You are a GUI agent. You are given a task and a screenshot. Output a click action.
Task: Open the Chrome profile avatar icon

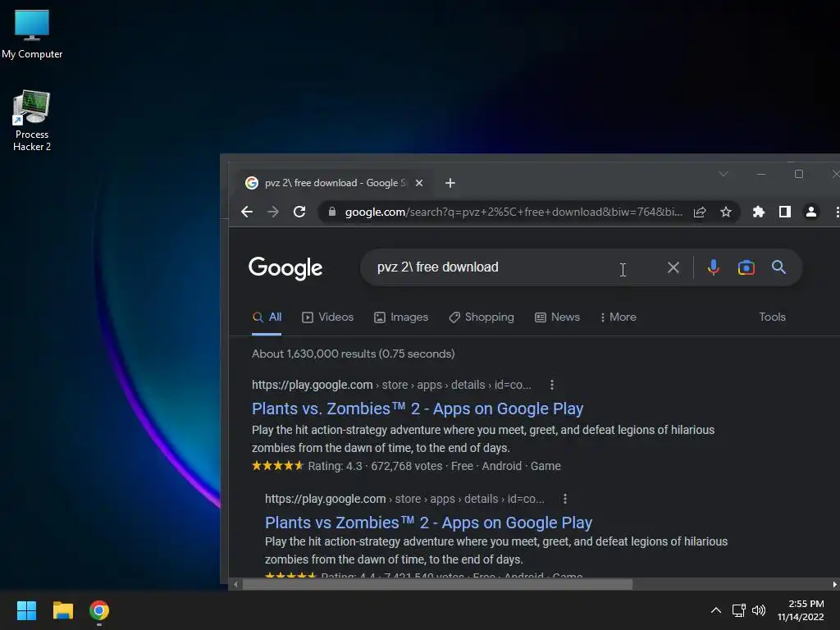click(x=811, y=212)
